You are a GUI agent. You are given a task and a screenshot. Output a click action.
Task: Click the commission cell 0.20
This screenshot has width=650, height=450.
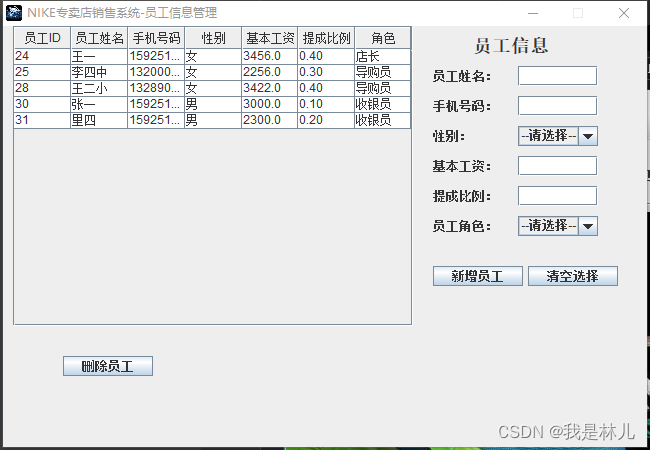(326, 121)
